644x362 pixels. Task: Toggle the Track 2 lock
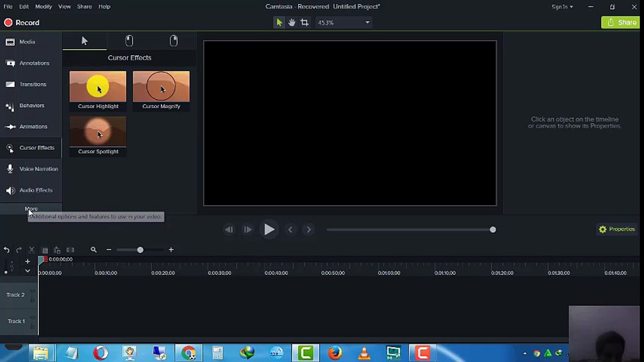[x=33, y=300]
